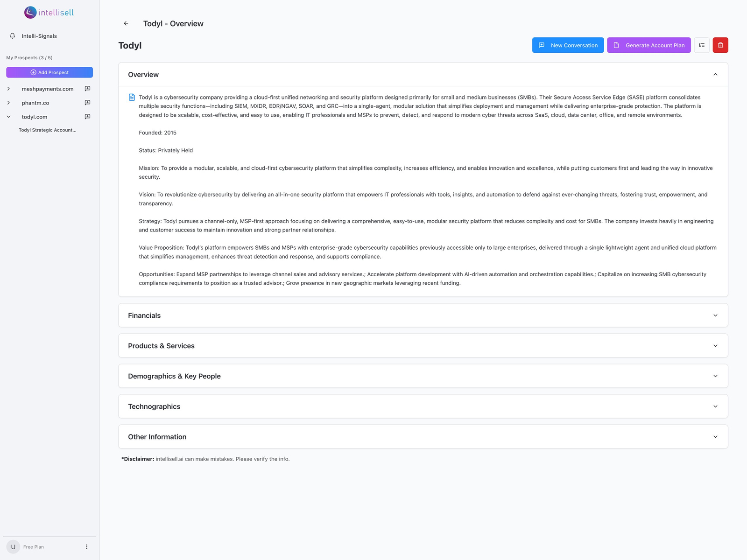Expand the Financials section

pyautogui.click(x=423, y=315)
